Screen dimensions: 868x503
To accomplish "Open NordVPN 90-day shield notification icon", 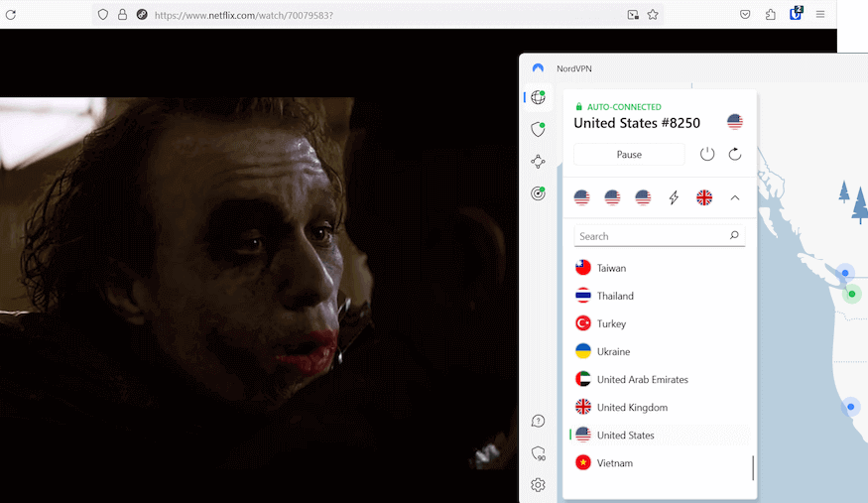I will [x=538, y=453].
